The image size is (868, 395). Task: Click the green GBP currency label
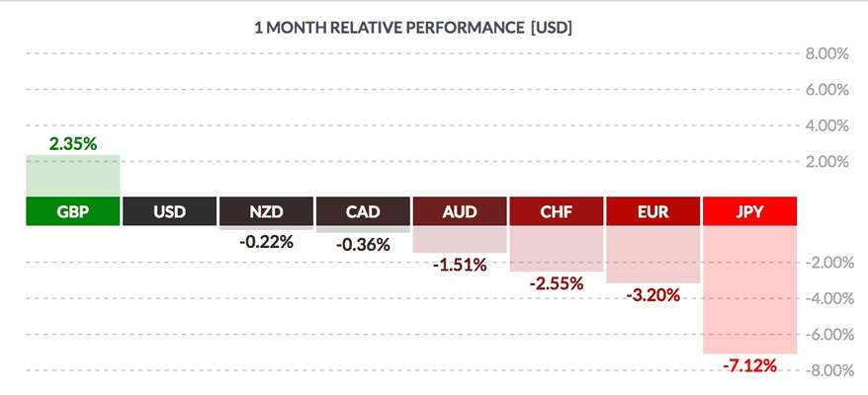tap(72, 210)
